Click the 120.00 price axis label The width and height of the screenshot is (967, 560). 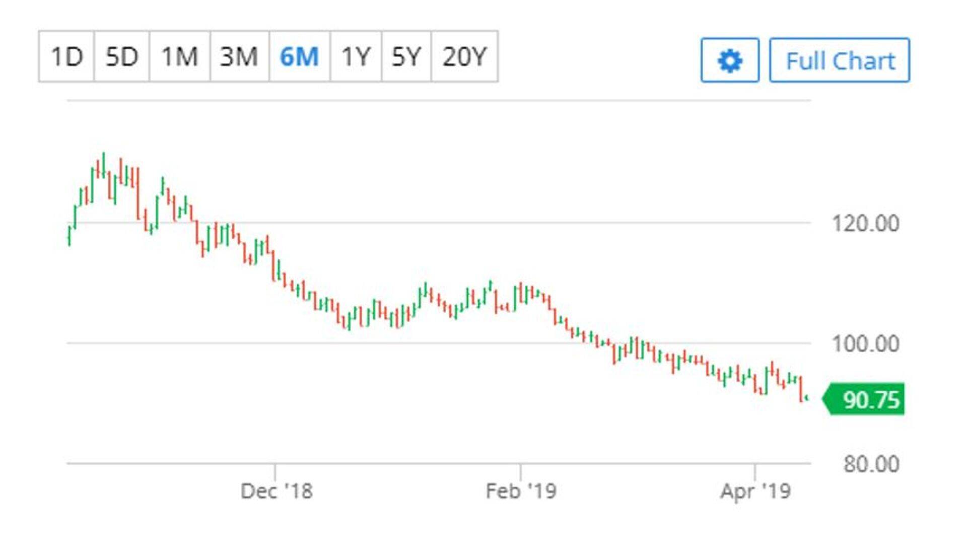pos(865,223)
